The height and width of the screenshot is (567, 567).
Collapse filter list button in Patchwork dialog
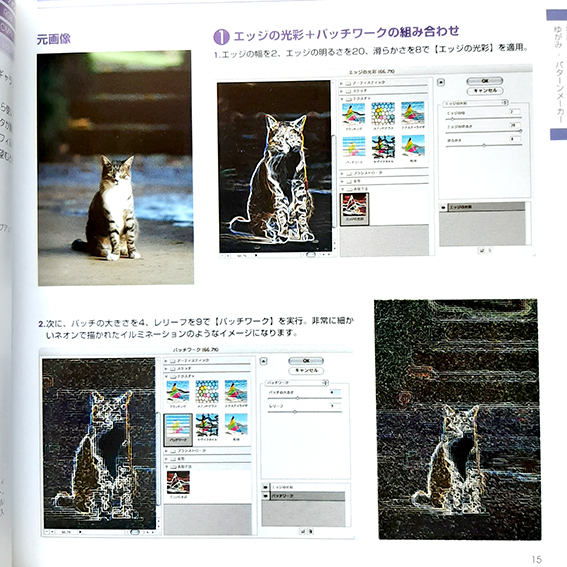point(263,361)
